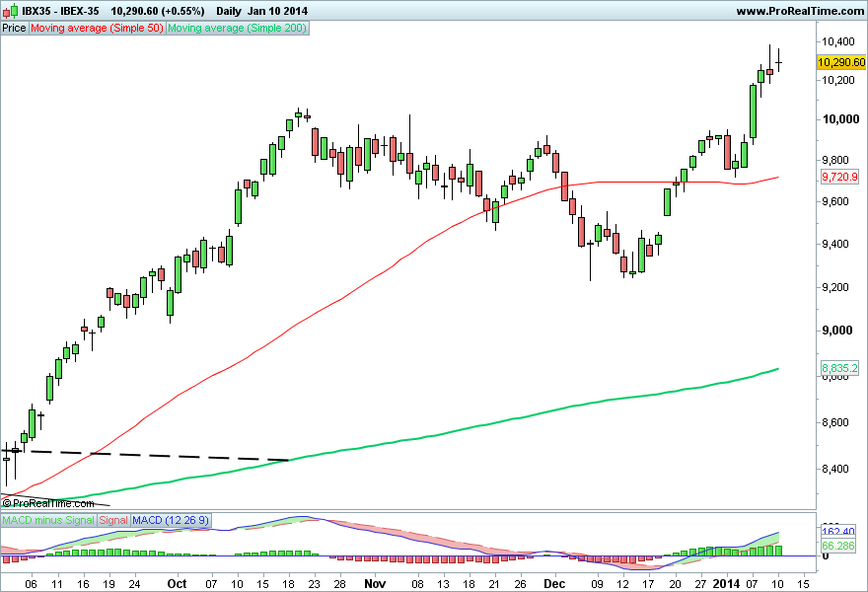
Task: Click the 162.40 MACD value tag
Action: coord(838,531)
